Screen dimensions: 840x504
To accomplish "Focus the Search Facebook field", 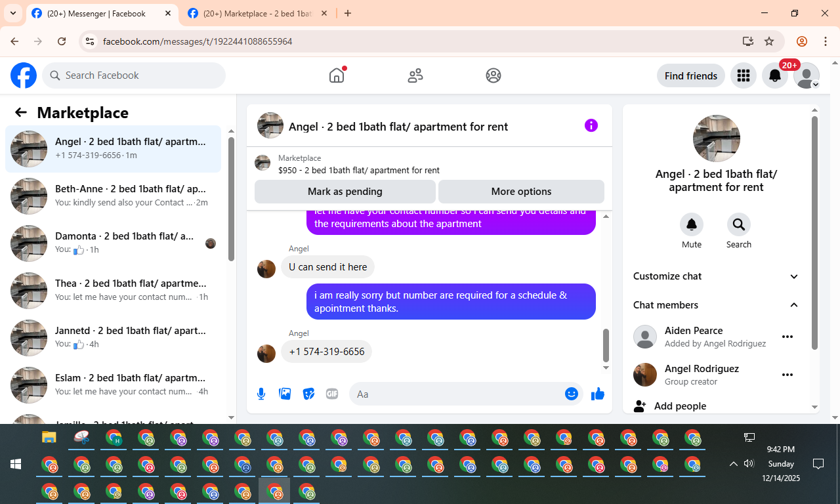I will 135,75.
